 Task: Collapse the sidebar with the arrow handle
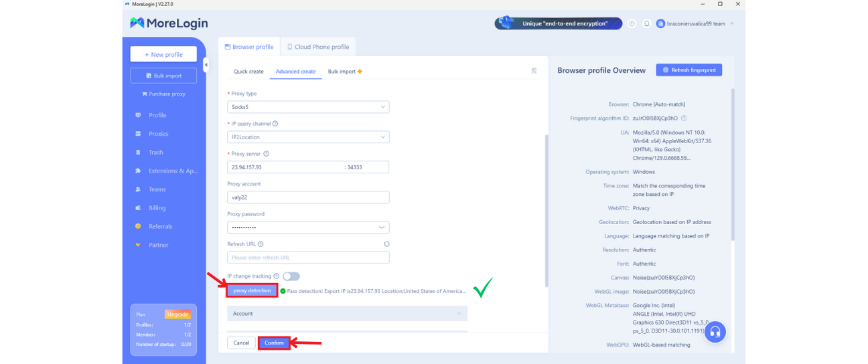[206, 65]
